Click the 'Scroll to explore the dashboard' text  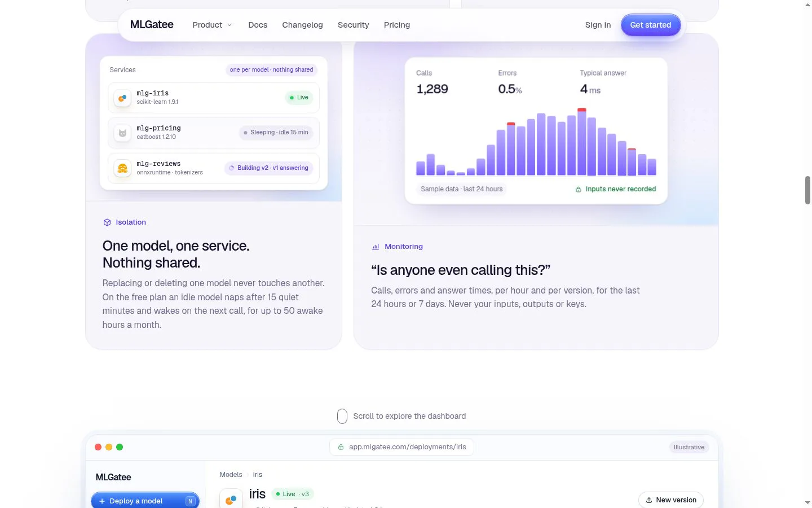pyautogui.click(x=409, y=416)
